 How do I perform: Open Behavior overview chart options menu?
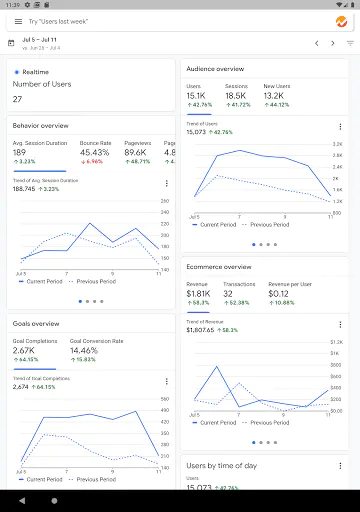tap(167, 183)
